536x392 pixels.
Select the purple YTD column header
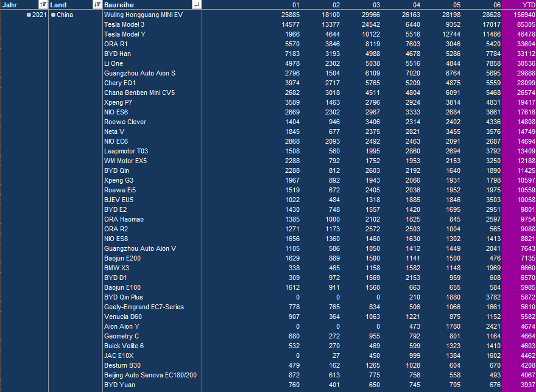click(x=527, y=5)
